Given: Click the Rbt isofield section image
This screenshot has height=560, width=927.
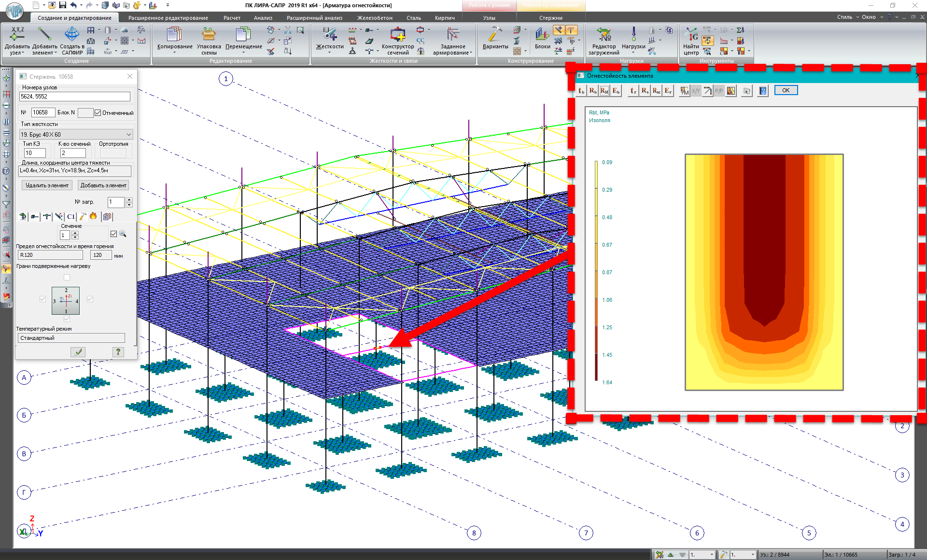Looking at the screenshot, I should (x=764, y=272).
